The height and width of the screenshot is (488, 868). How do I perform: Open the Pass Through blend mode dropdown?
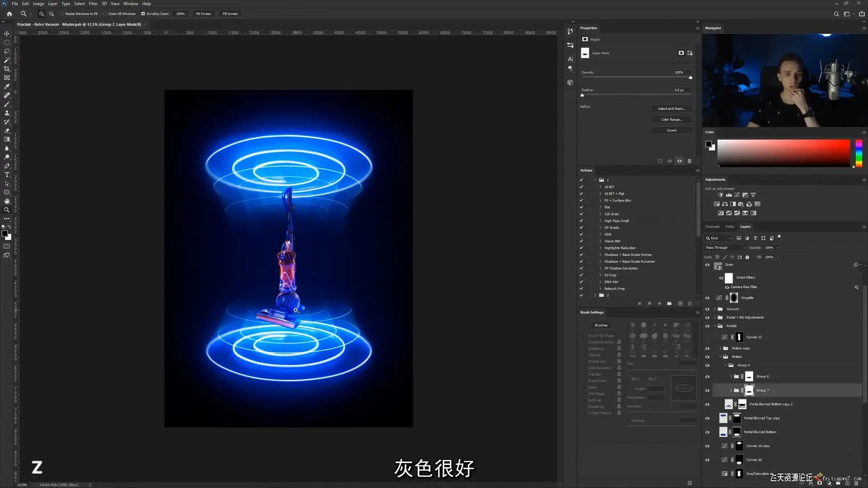click(725, 248)
